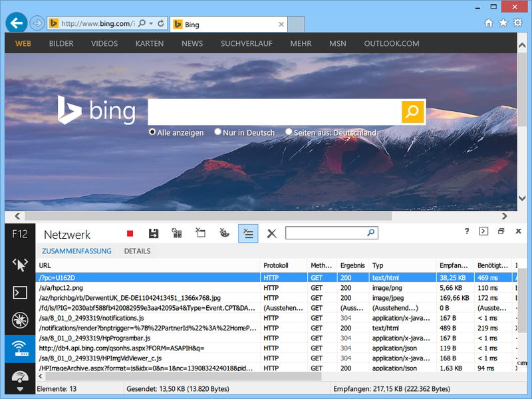
Task: Switch to the ZUSAMMENFASSUNG tab
Action: pos(76,251)
